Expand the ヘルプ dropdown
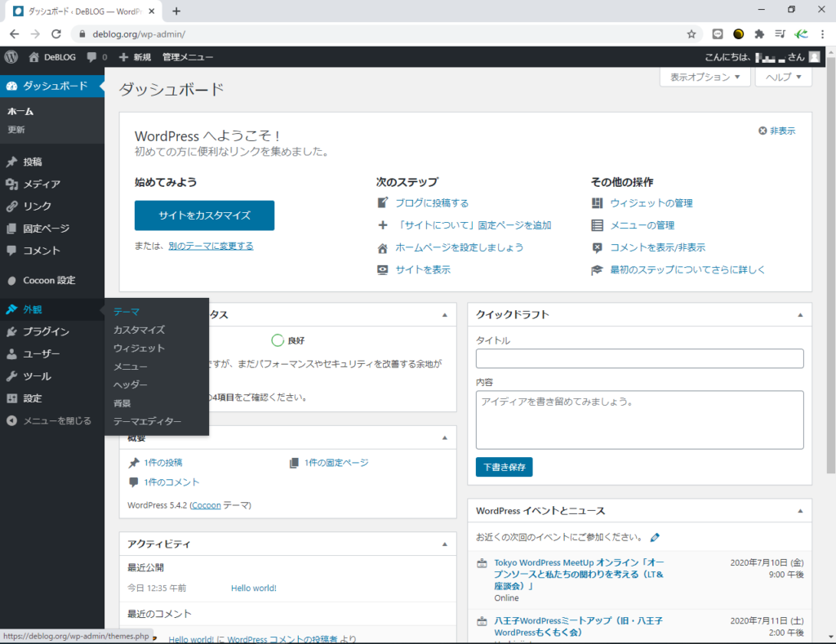Image resolution: width=836 pixels, height=644 pixels. pyautogui.click(x=784, y=77)
